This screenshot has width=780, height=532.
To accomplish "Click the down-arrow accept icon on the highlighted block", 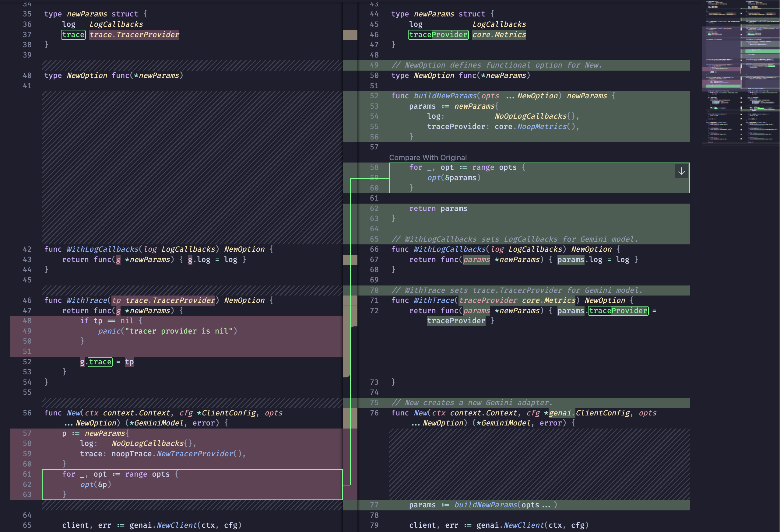I will 681,171.
